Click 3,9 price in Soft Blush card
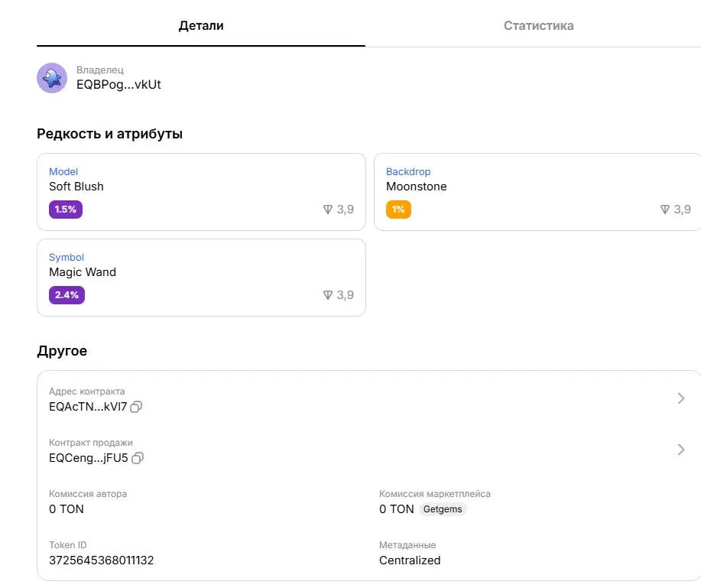The width and height of the screenshot is (701, 588). [345, 210]
